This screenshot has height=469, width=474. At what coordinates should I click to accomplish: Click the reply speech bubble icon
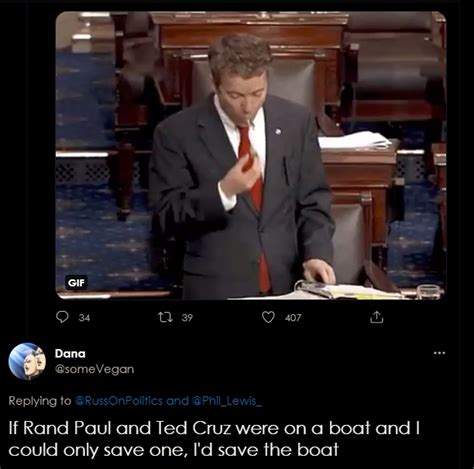62,317
